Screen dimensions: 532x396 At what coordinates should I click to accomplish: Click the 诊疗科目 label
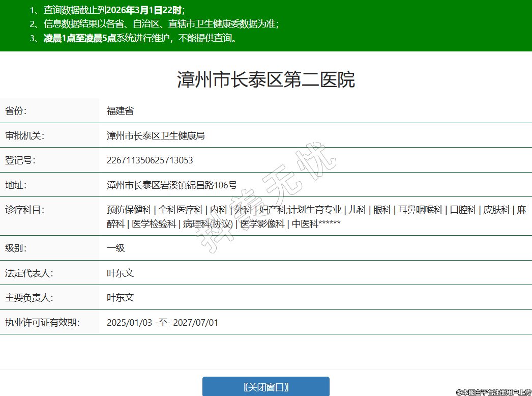(25, 210)
